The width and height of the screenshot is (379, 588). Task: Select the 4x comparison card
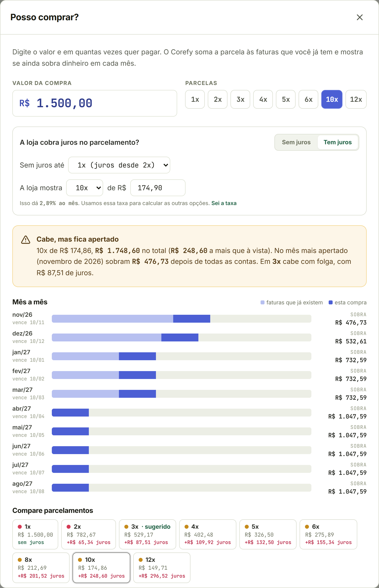[208, 534]
